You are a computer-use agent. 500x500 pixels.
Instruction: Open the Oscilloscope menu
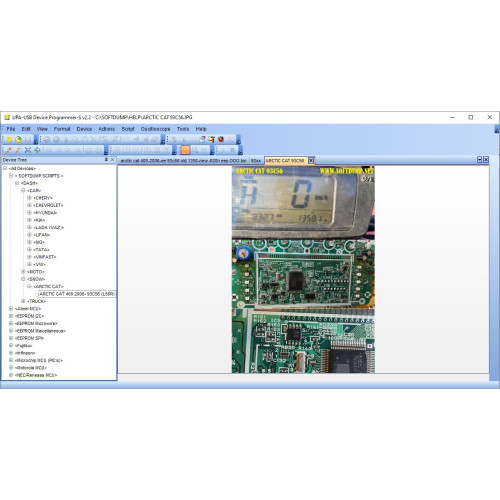(x=155, y=129)
